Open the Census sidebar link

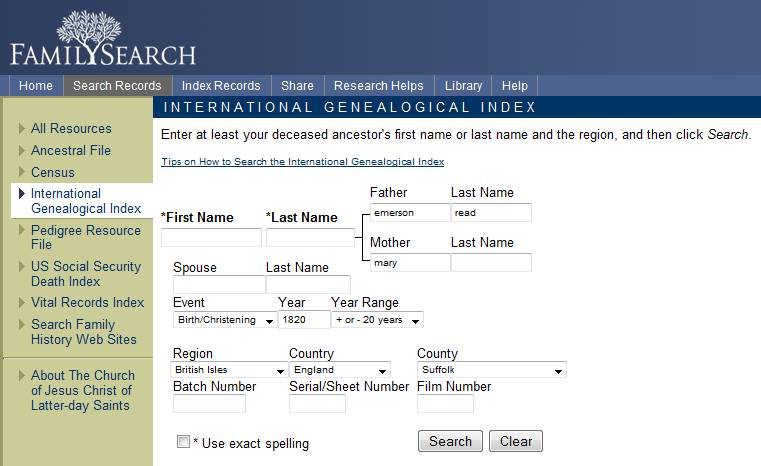(x=53, y=172)
